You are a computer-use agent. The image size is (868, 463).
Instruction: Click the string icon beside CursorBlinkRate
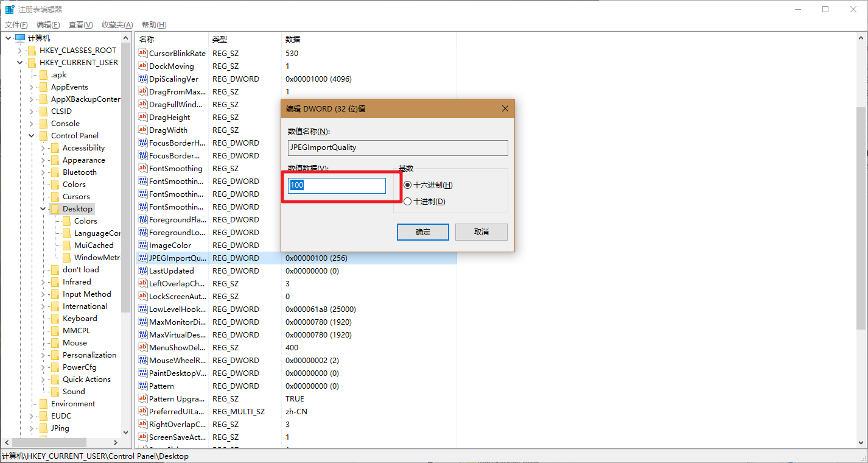143,54
